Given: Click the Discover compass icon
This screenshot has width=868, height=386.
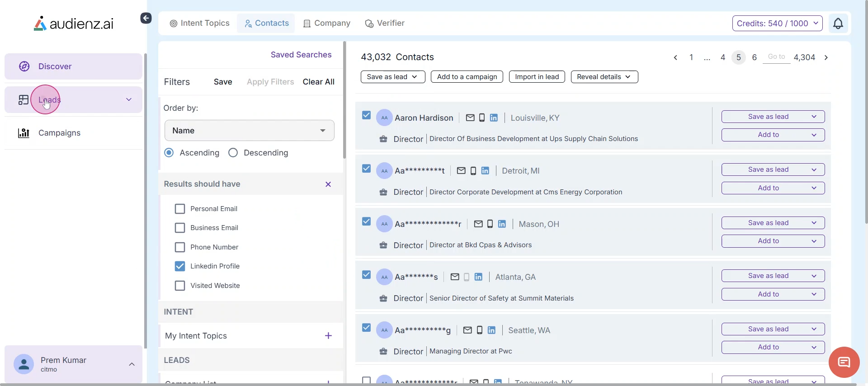Looking at the screenshot, I should pos(24,66).
